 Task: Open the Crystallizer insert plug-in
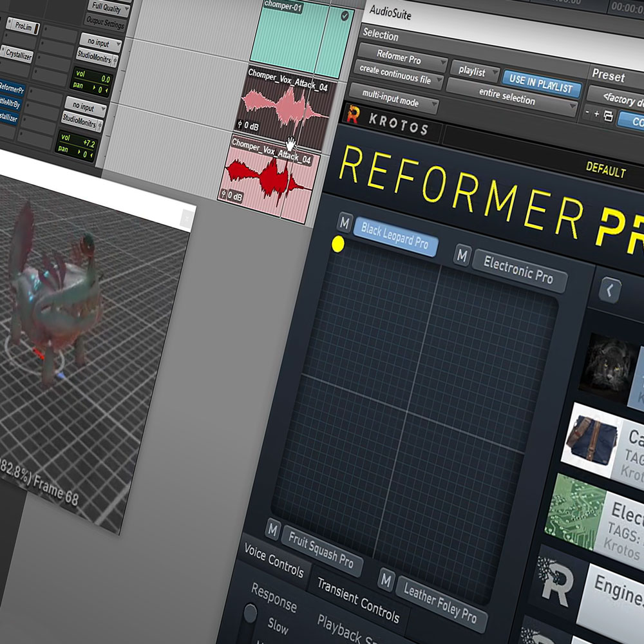click(17, 54)
